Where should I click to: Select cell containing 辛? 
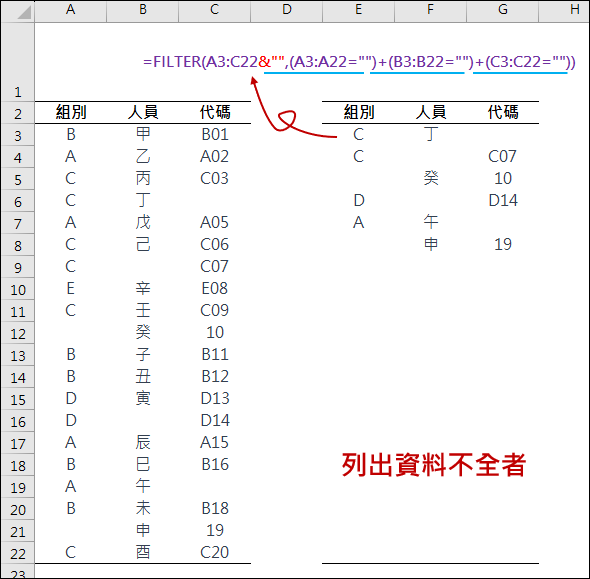(143, 288)
